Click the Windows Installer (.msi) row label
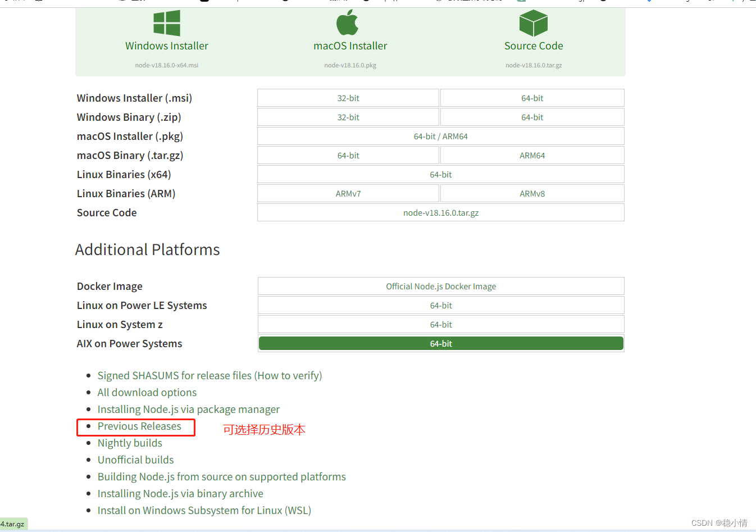This screenshot has width=756, height=532. [x=134, y=98]
